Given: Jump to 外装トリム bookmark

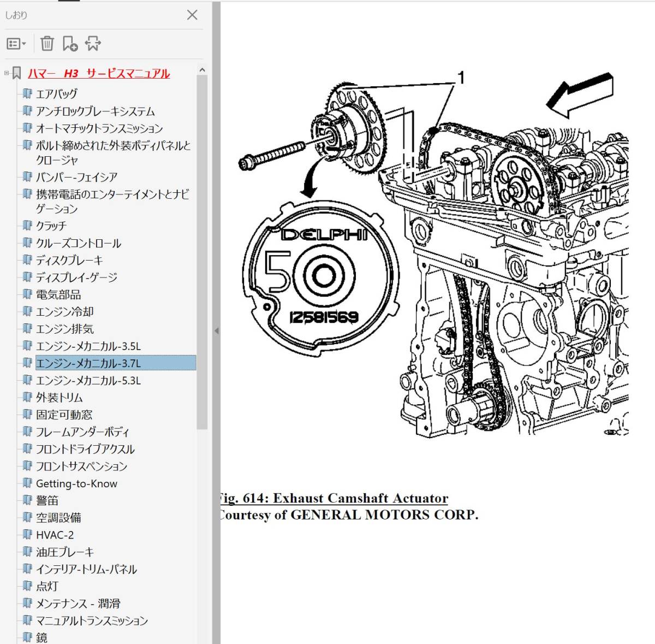Looking at the screenshot, I should point(59,398).
